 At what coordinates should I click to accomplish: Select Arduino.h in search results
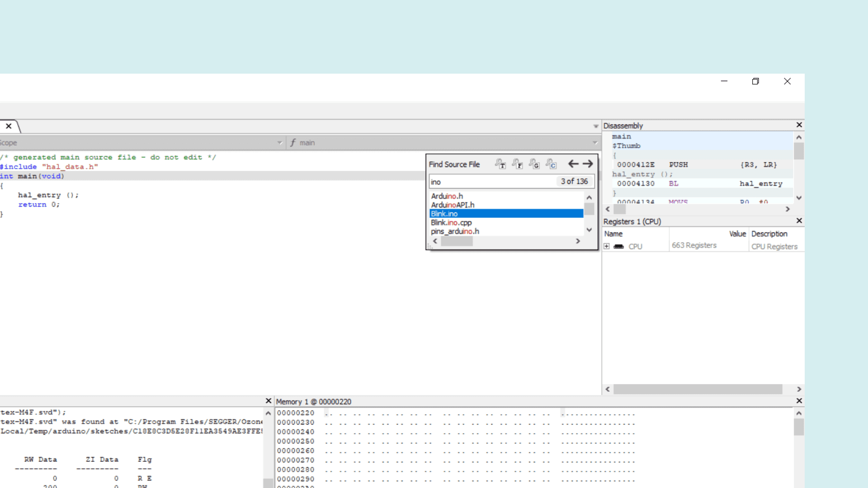point(447,196)
